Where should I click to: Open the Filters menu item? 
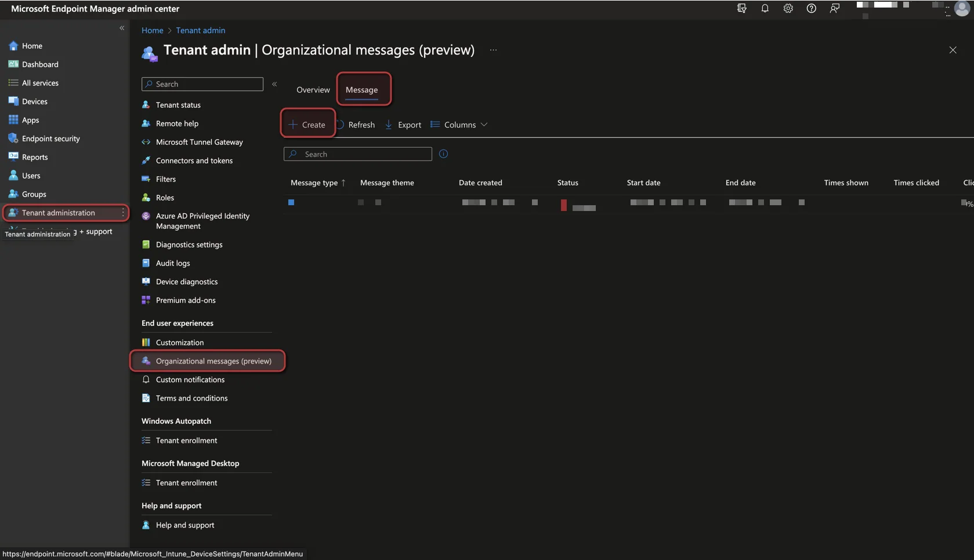pos(165,179)
